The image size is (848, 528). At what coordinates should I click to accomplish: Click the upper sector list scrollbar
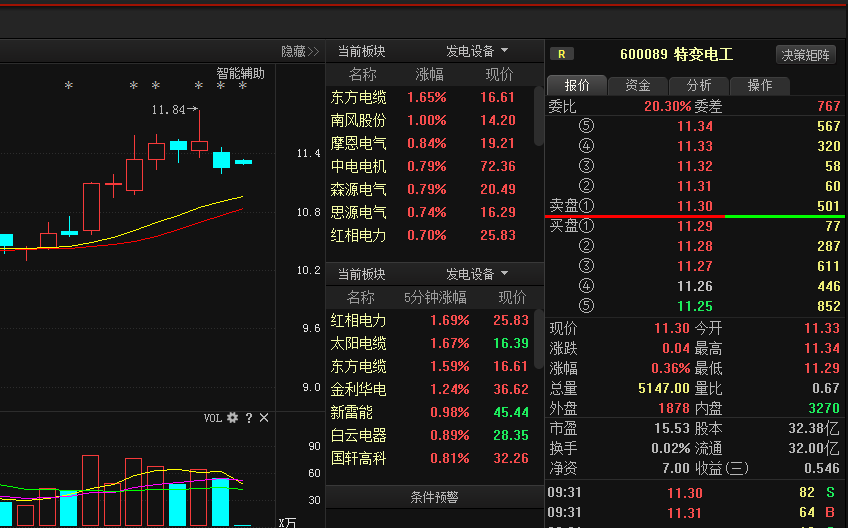pos(538,116)
